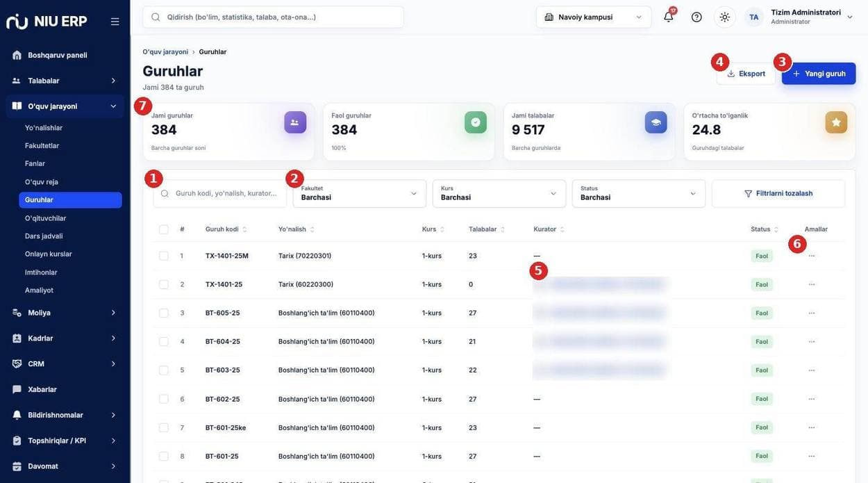The height and width of the screenshot is (483, 868).
Task: Click the help question mark icon
Action: [x=696, y=17]
